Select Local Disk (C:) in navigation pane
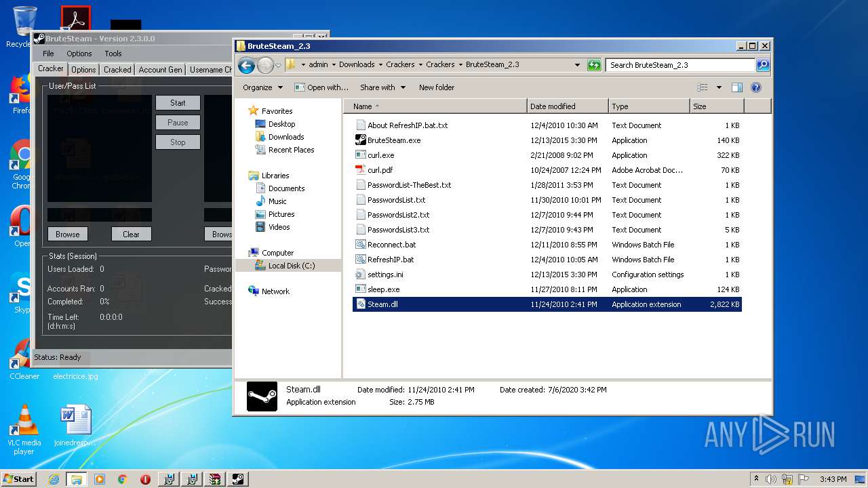Image resolution: width=868 pixels, height=488 pixels. click(x=291, y=266)
